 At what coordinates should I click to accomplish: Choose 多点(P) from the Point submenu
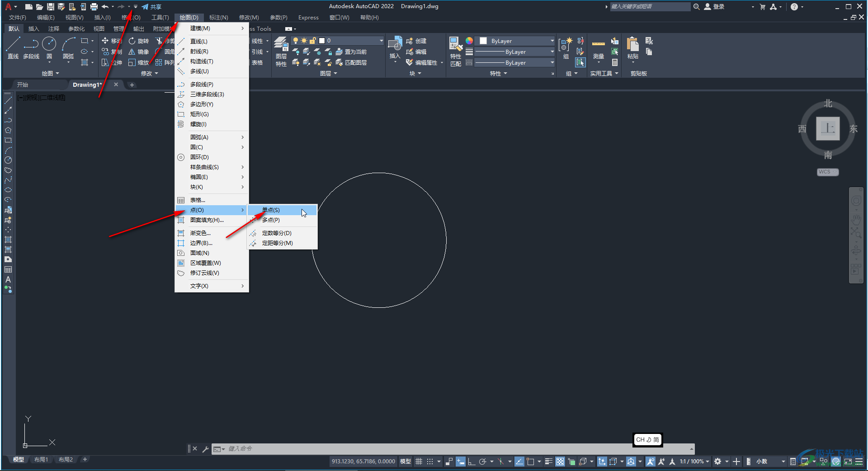click(282, 220)
